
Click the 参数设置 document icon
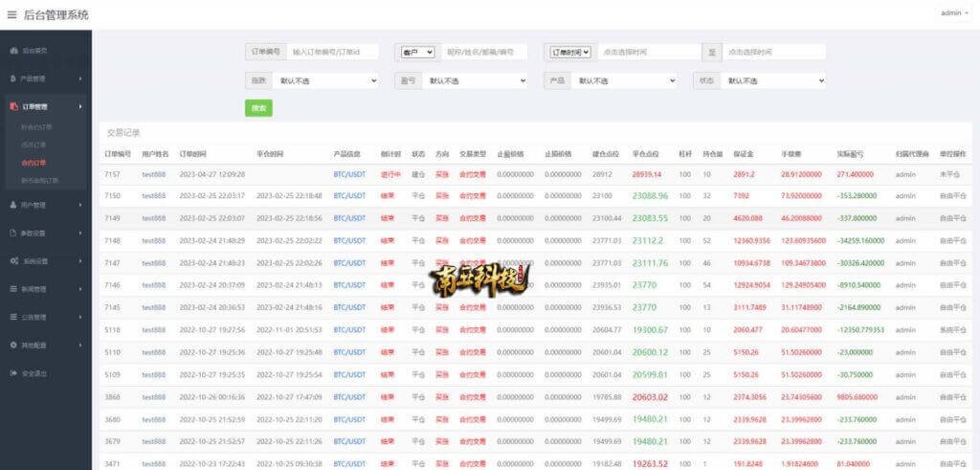(13, 233)
